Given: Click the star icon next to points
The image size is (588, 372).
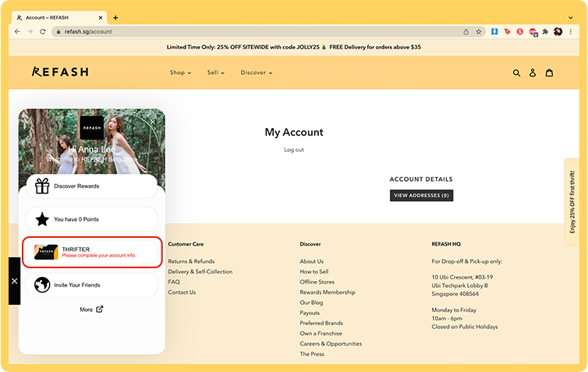Looking at the screenshot, I should tap(42, 219).
